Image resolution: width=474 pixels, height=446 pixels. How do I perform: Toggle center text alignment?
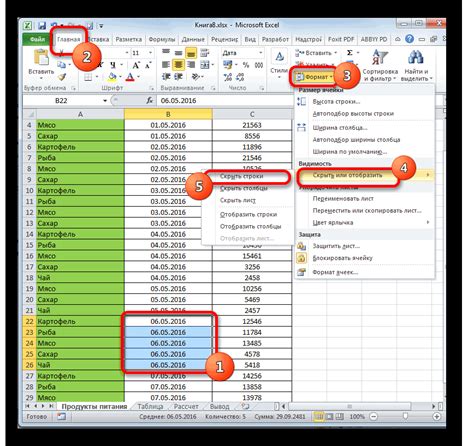(x=178, y=65)
